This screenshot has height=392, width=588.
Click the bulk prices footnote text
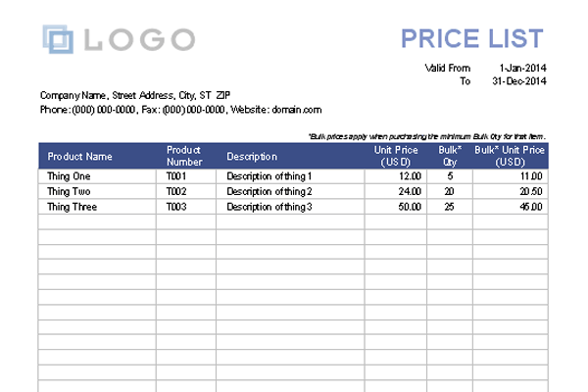pos(426,135)
